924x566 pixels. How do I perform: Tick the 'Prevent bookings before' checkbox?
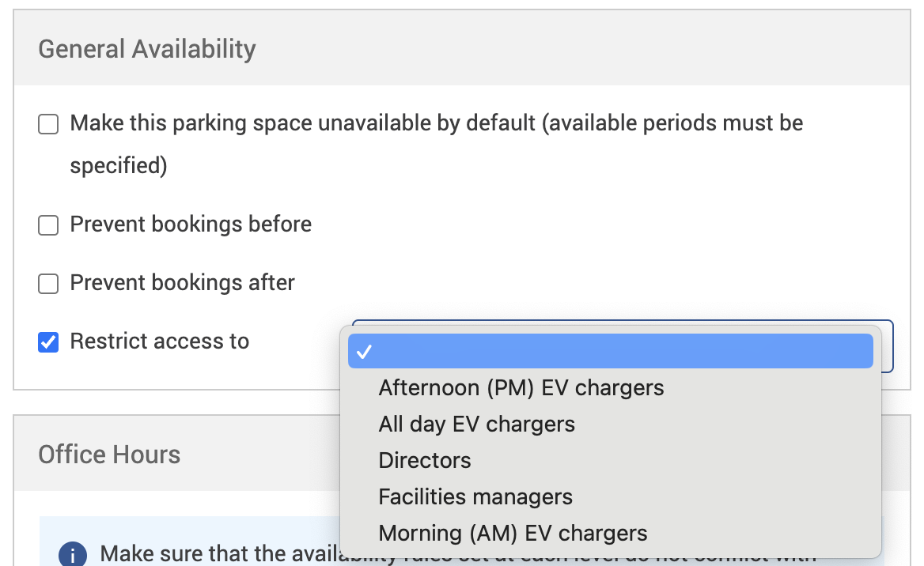click(x=49, y=225)
